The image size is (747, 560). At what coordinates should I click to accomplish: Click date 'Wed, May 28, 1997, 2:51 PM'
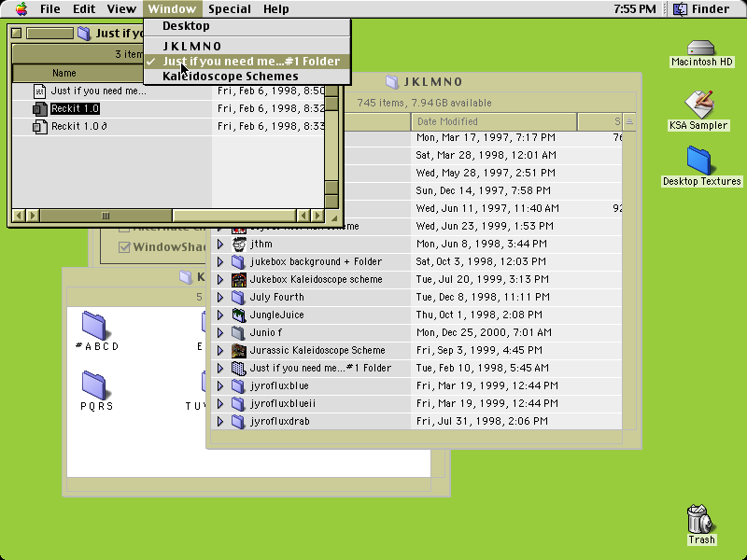click(x=483, y=173)
